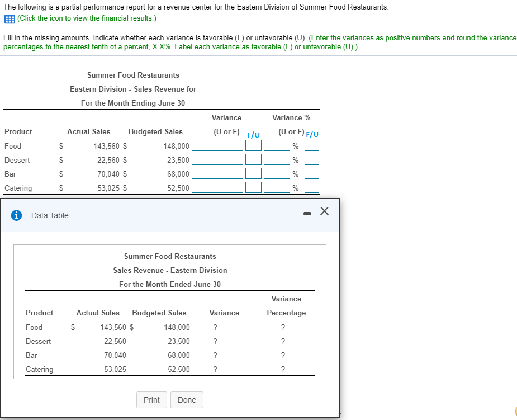517x420 pixels.
Task: Select the F/U box beside Catering variance percent
Action: coord(311,187)
